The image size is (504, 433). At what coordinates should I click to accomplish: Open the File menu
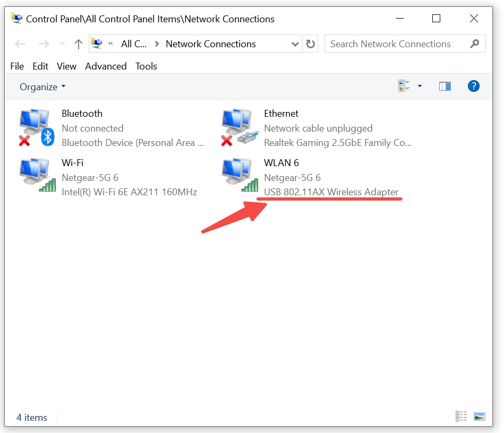(17, 66)
